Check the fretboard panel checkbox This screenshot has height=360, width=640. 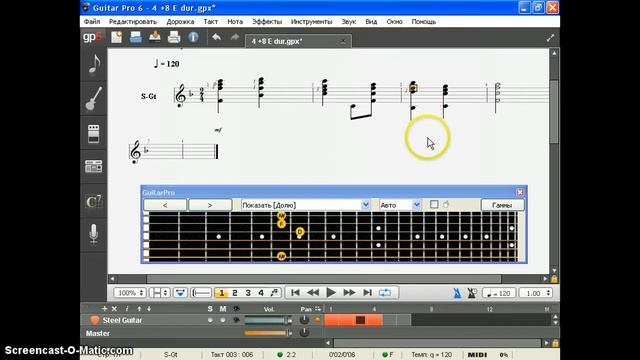coord(434,204)
